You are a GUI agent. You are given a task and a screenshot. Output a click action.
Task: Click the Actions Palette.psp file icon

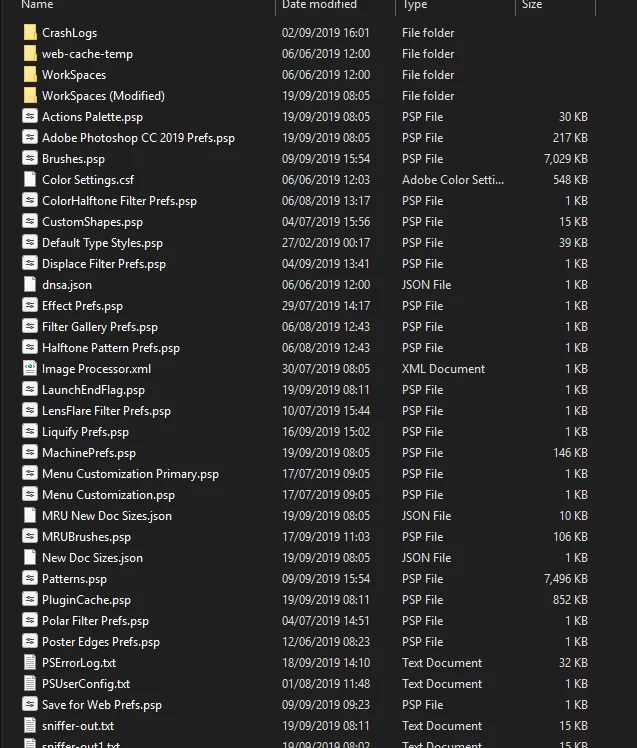pyautogui.click(x=30, y=116)
